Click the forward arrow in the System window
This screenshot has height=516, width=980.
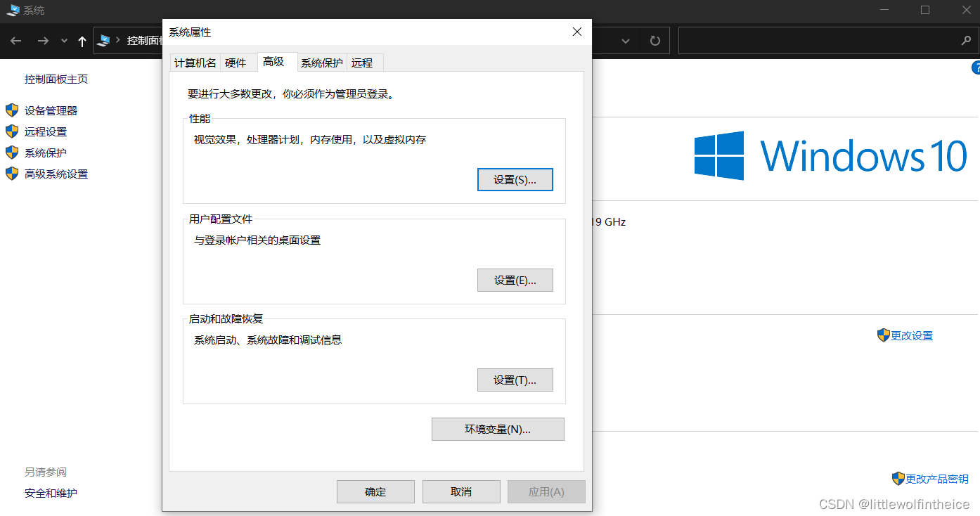pyautogui.click(x=43, y=41)
